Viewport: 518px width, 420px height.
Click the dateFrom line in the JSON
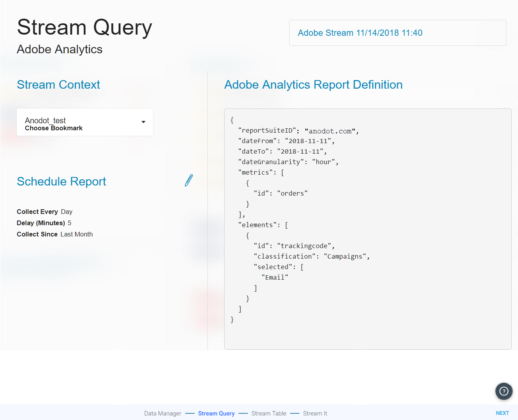[286, 141]
